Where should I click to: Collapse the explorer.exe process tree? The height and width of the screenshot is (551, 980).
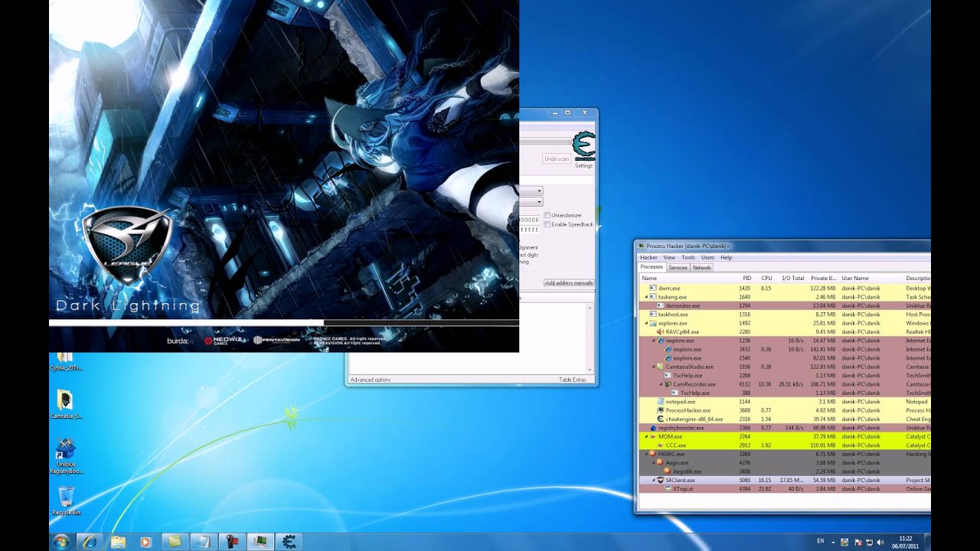[646, 323]
